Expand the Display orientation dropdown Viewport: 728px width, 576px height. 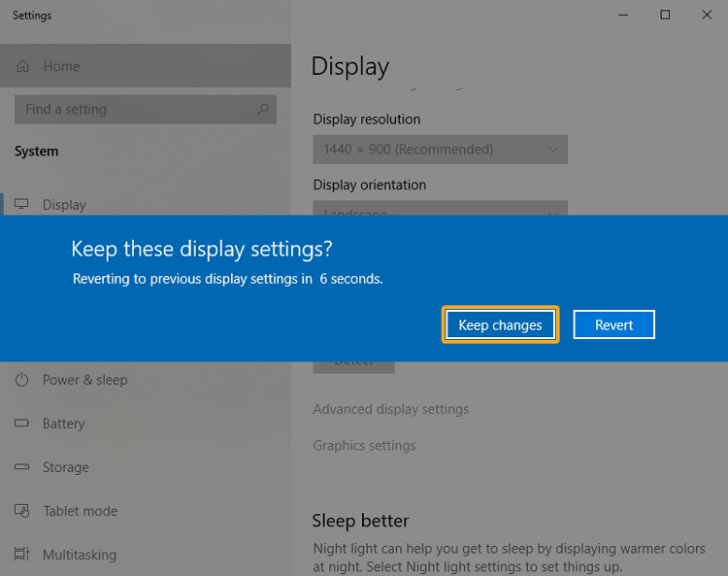pos(440,209)
